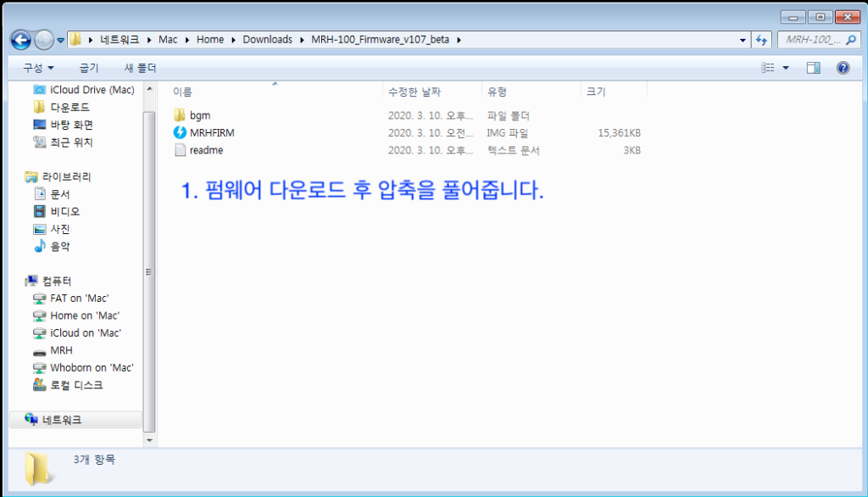
Task: Click the 굽기 burn toolbar button
Action: [88, 68]
